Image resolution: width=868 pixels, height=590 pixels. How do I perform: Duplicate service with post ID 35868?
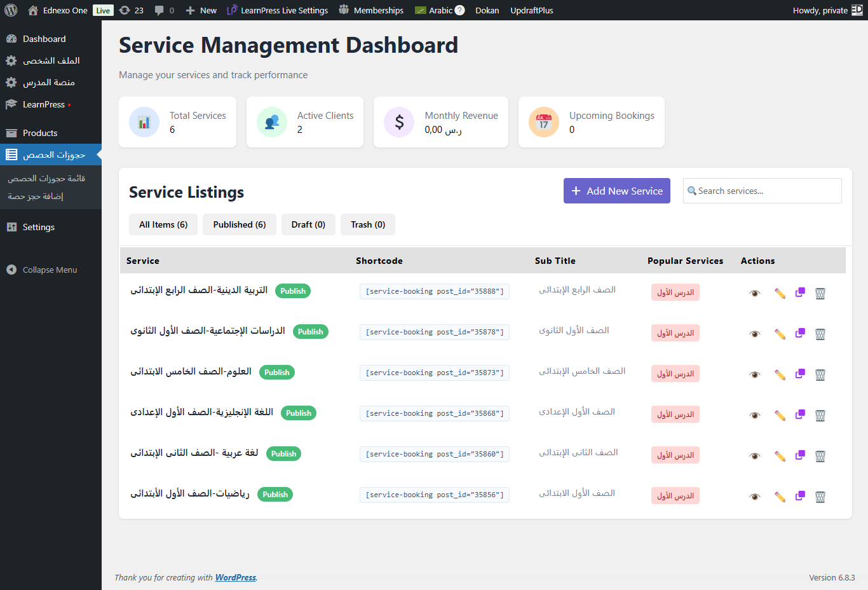(x=800, y=415)
